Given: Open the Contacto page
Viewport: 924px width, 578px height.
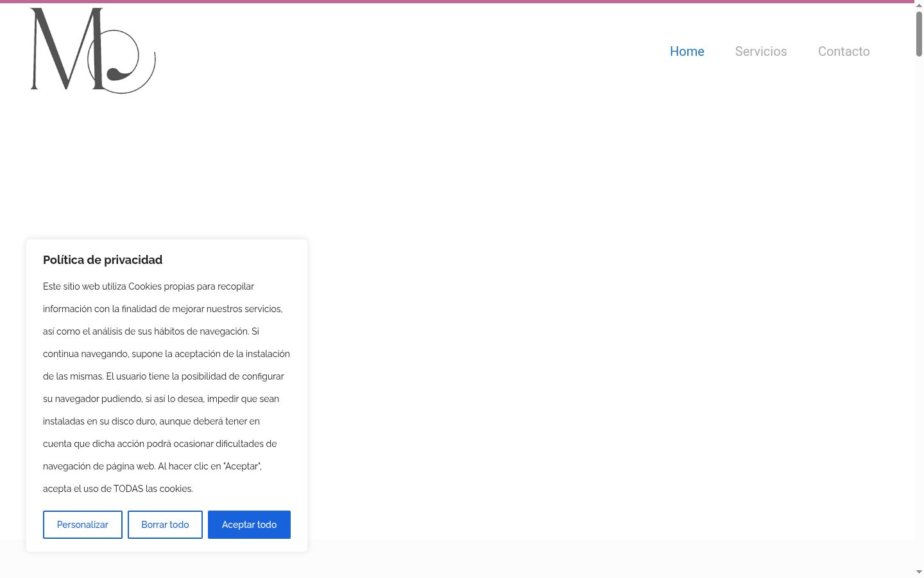Looking at the screenshot, I should click(x=844, y=51).
